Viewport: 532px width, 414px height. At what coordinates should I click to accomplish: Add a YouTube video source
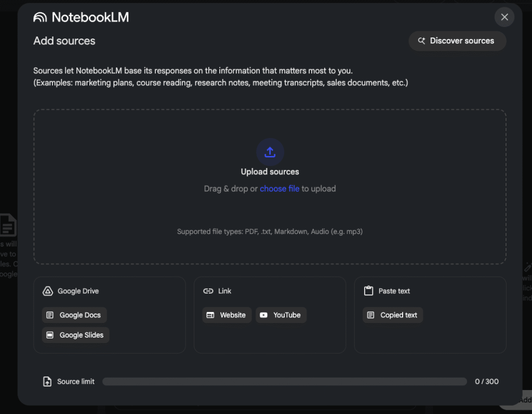coord(281,315)
